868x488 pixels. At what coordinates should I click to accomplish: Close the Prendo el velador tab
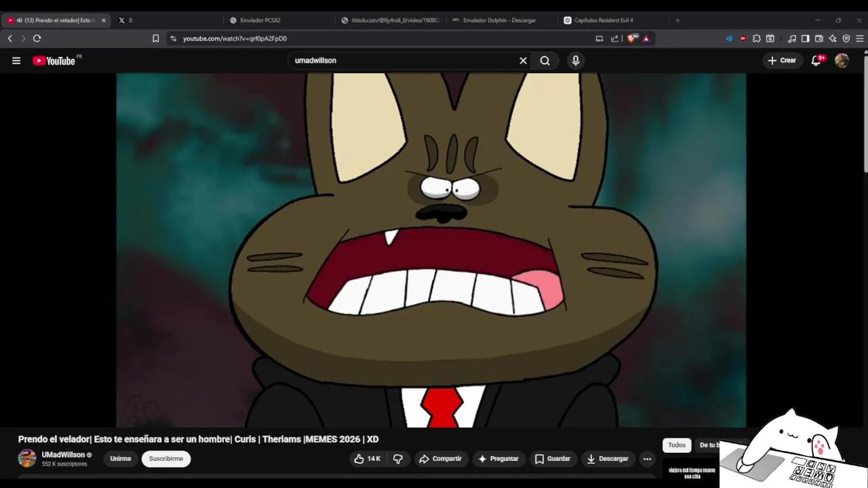coord(104,20)
